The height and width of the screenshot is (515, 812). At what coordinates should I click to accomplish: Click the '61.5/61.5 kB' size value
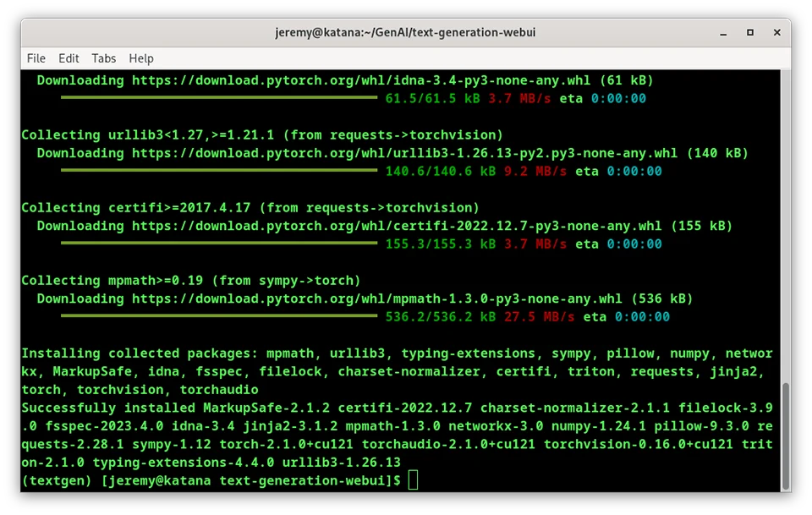(x=432, y=99)
